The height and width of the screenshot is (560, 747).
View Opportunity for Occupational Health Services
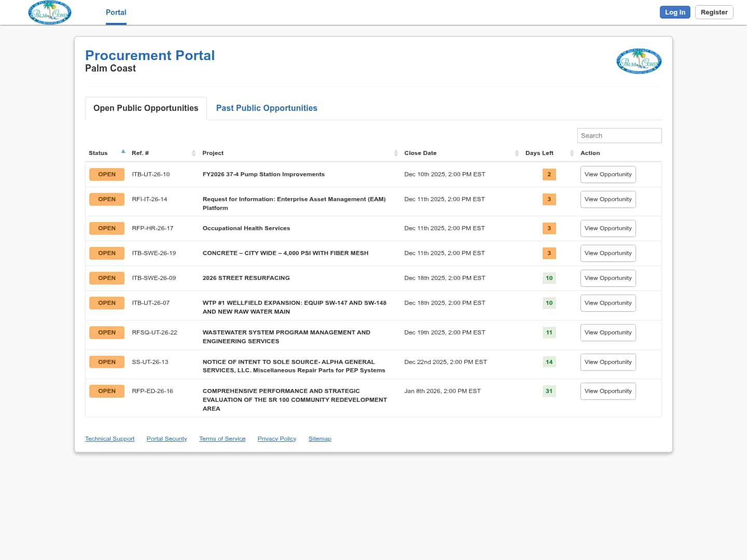(607, 228)
